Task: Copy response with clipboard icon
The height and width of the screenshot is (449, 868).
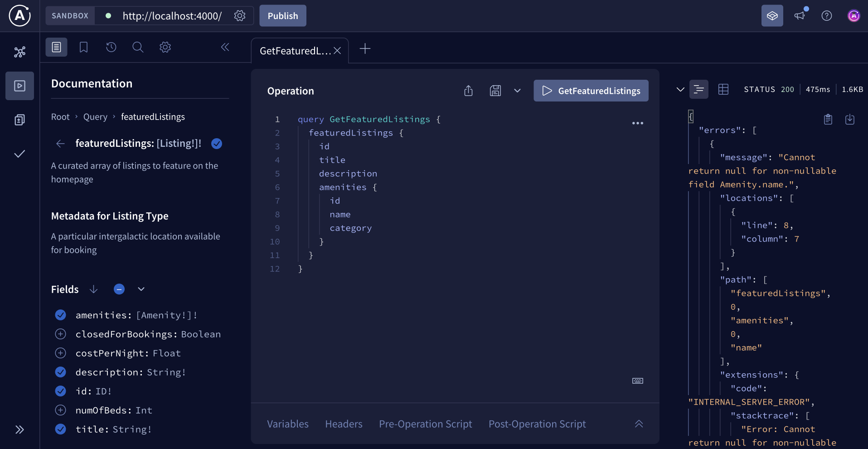Action: [828, 119]
